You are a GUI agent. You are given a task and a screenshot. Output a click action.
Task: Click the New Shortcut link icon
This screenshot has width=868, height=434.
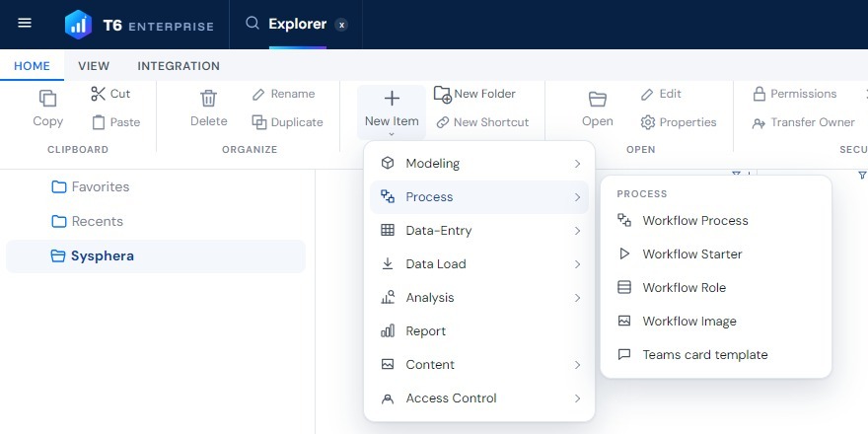tap(442, 122)
